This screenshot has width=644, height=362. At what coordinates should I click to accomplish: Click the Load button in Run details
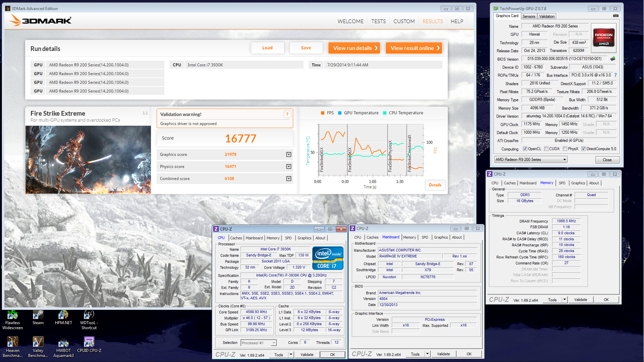[267, 48]
